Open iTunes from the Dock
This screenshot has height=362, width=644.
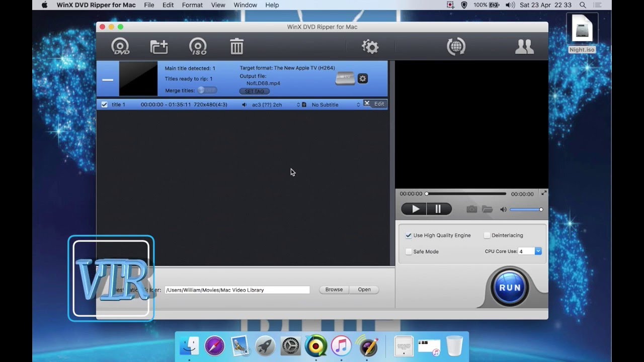[x=342, y=346]
